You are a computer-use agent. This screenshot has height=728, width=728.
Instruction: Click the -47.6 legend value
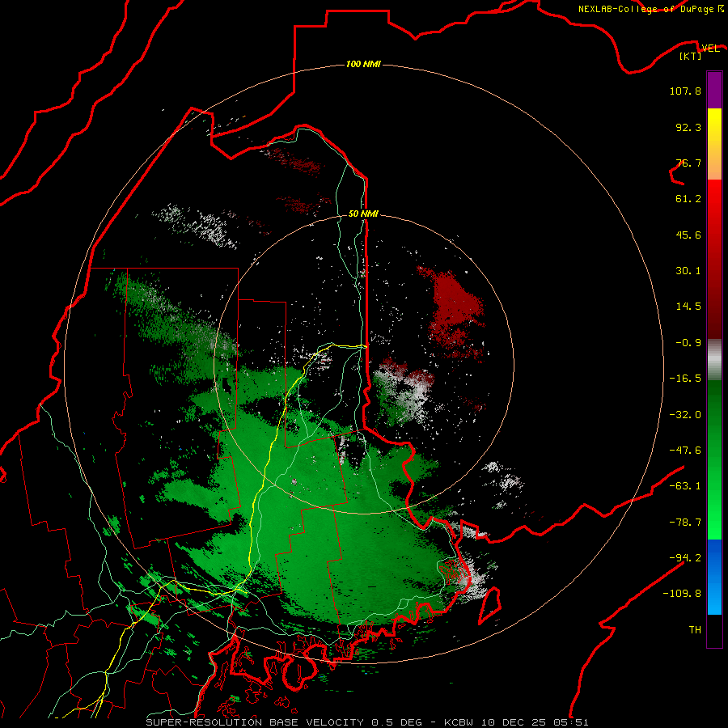point(685,451)
